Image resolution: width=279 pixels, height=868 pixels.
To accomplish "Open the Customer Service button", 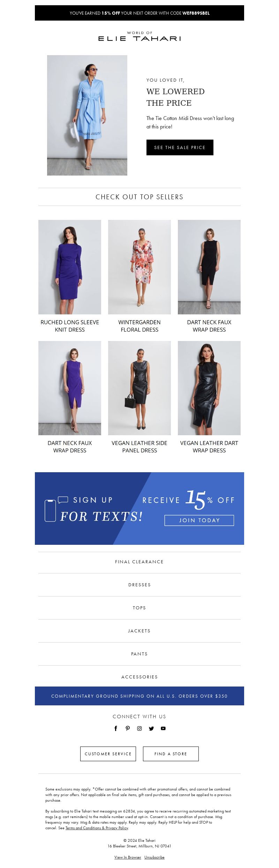I will (x=108, y=754).
